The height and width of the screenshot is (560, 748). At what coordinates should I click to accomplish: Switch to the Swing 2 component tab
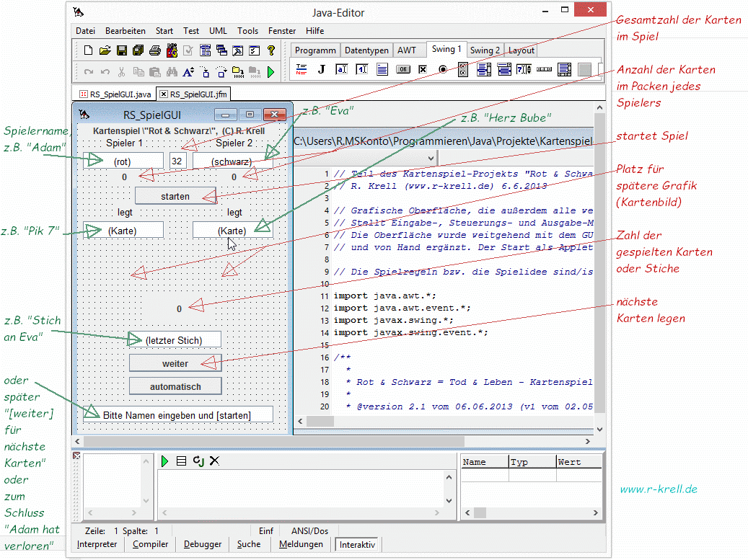pyautogui.click(x=485, y=50)
